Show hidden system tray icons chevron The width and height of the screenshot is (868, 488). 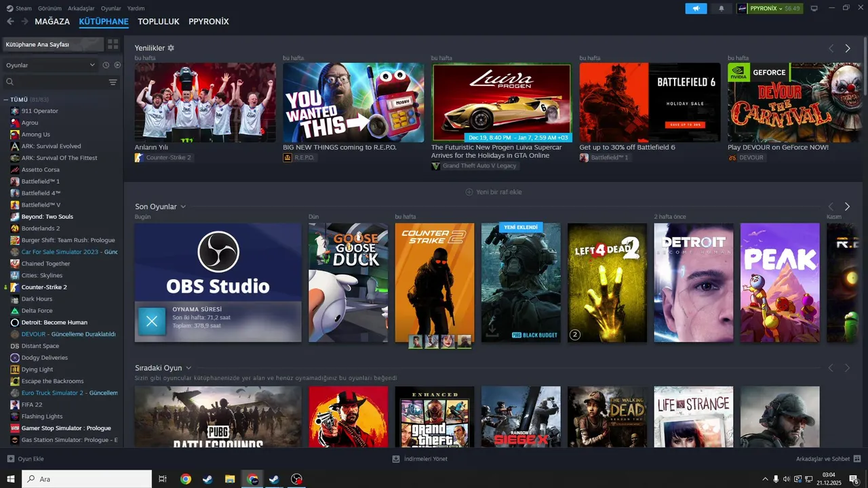766,479
